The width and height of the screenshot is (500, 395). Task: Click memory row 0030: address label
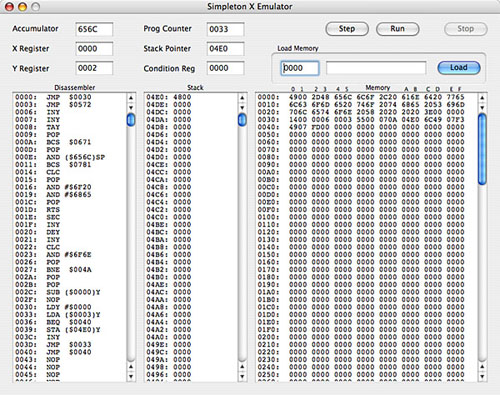coord(268,120)
